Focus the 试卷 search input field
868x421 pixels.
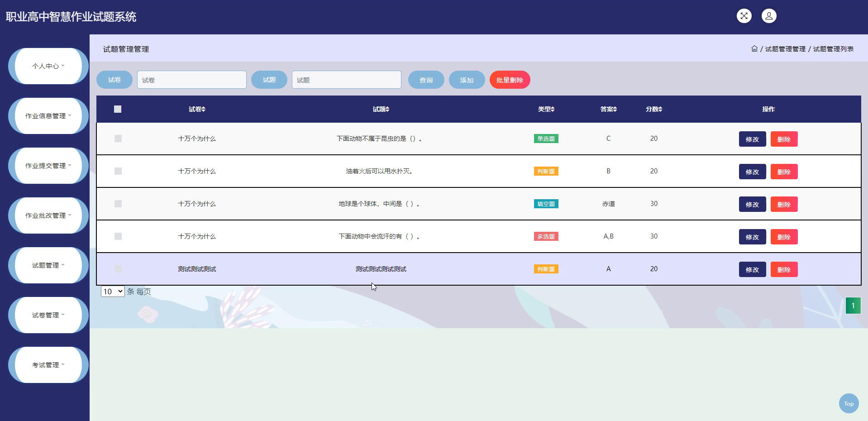point(192,80)
